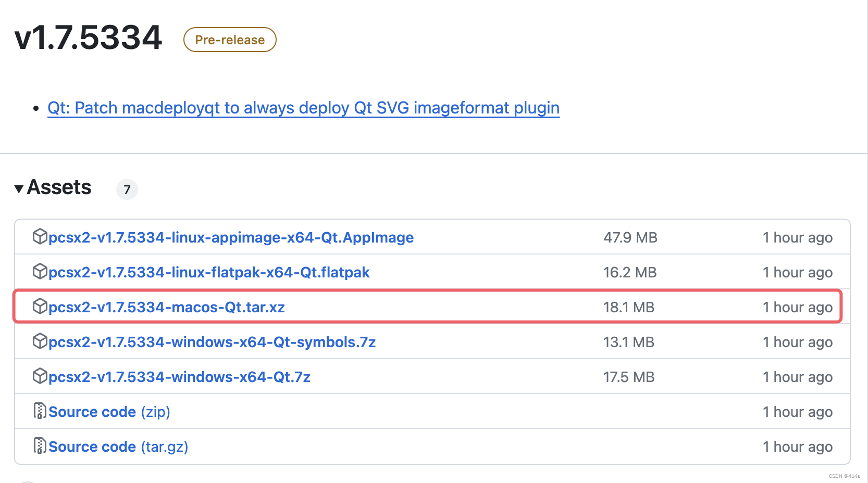The height and width of the screenshot is (483, 868).
Task: Click the Pre-release badge
Action: tap(229, 39)
